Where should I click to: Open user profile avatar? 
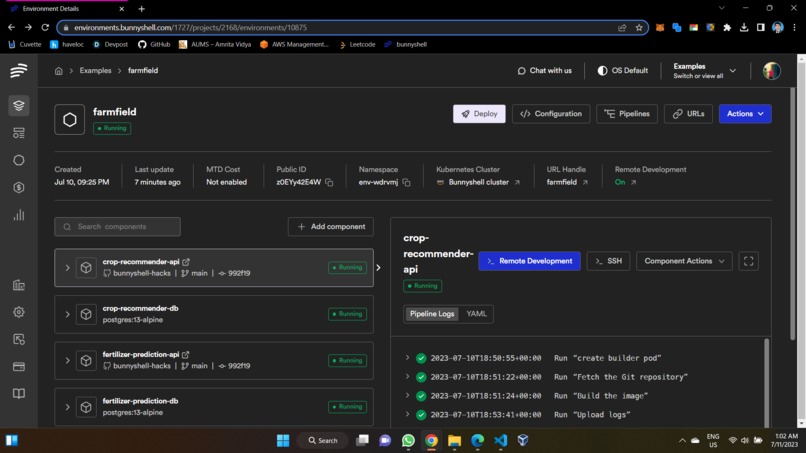[x=772, y=71]
